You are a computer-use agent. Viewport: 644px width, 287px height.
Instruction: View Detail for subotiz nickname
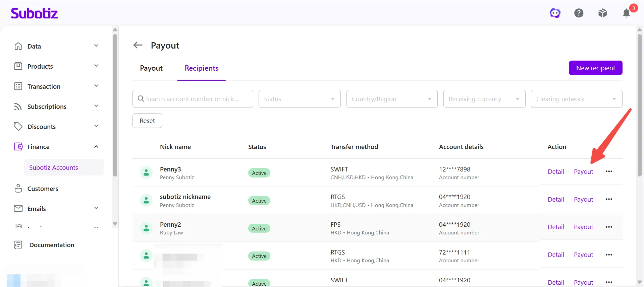(556, 199)
